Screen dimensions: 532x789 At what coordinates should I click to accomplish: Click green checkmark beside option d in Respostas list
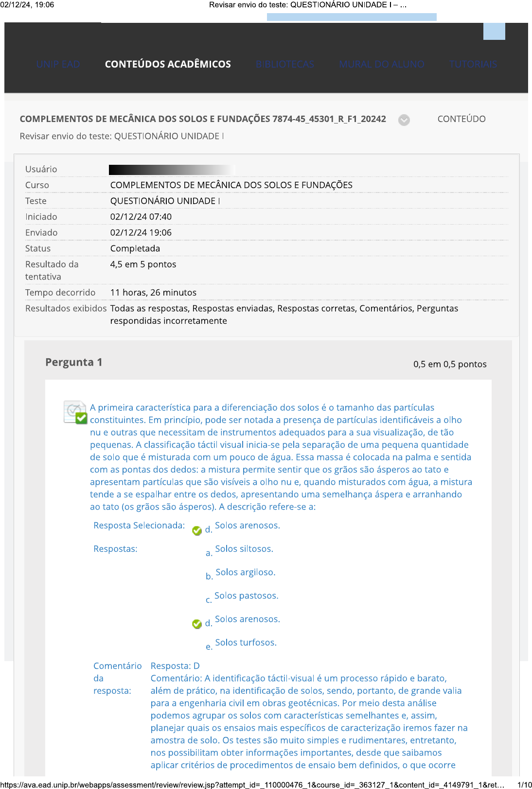[197, 624]
